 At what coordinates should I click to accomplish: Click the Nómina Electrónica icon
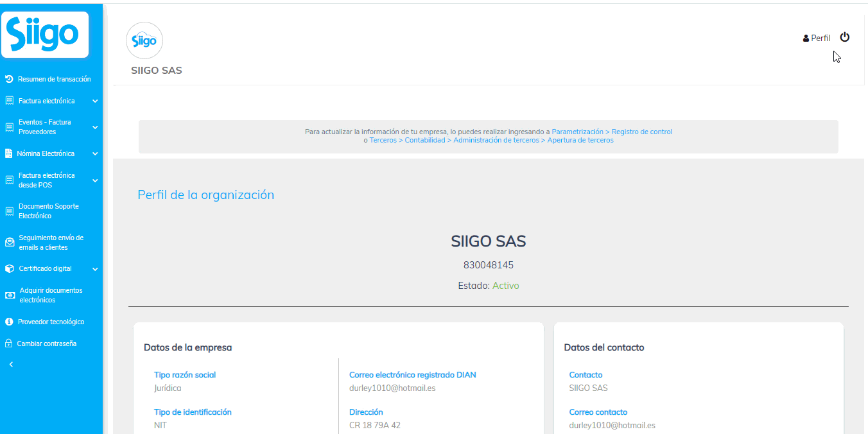pyautogui.click(x=9, y=154)
